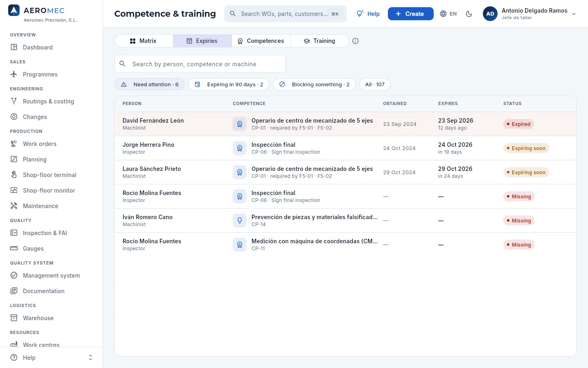The image size is (588, 368).
Task: Toggle the Blocking something filter chip
Action: (314, 84)
